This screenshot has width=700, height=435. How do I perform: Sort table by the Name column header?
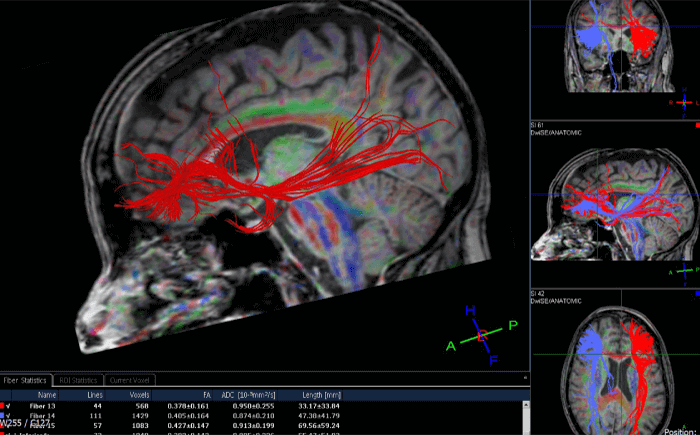[x=47, y=395]
